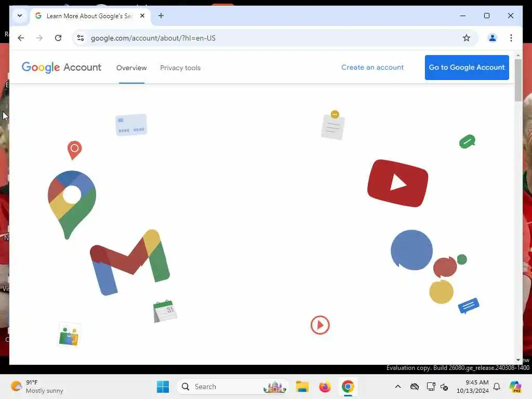This screenshot has width=532, height=399.
Task: Click the small red location pin icon
Action: (75, 150)
